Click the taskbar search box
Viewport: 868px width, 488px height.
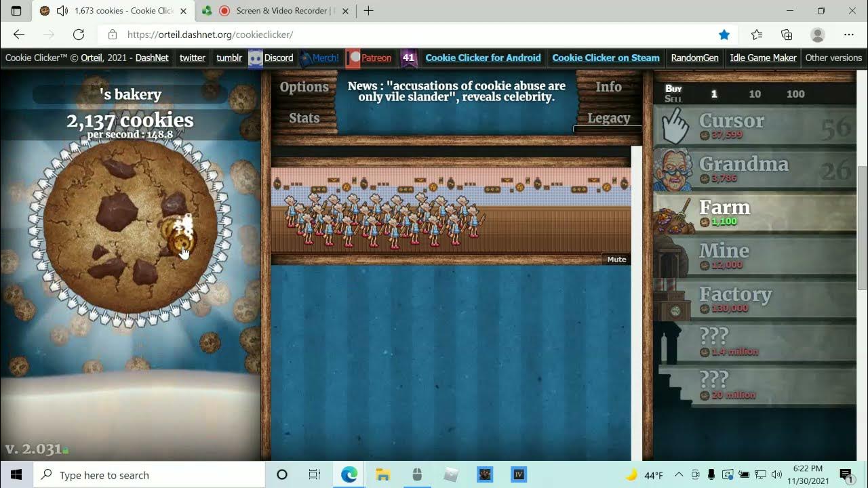[x=149, y=474]
